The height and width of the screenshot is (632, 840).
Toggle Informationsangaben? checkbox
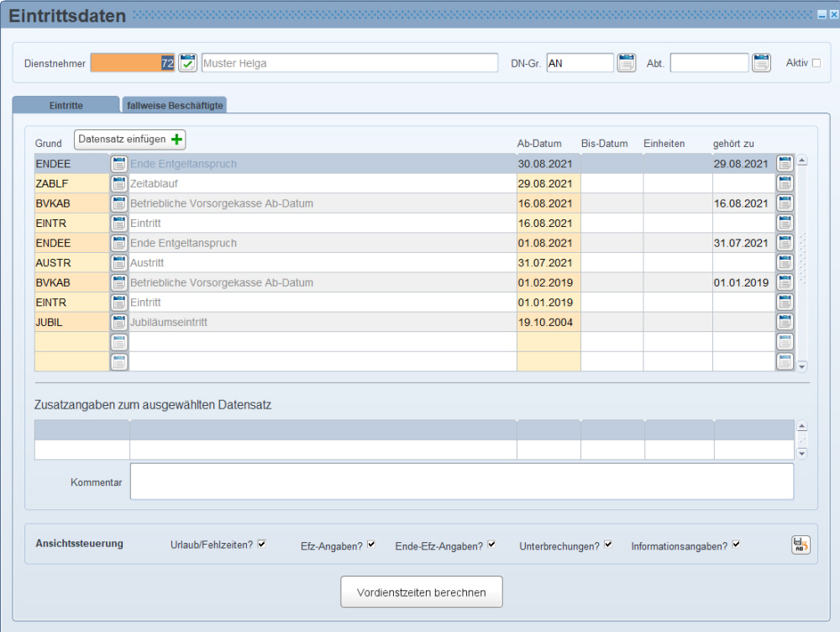click(x=736, y=544)
